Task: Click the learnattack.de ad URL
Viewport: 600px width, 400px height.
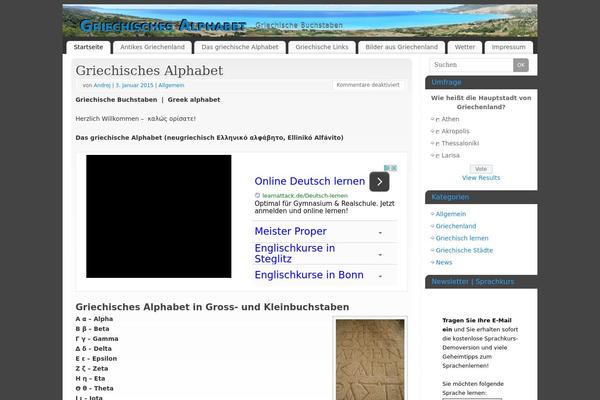Action: pyautogui.click(x=305, y=196)
